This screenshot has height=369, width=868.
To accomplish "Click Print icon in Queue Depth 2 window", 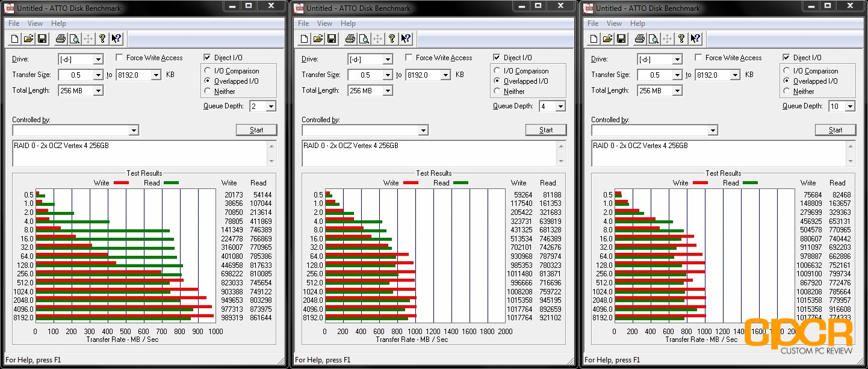I will [x=61, y=39].
